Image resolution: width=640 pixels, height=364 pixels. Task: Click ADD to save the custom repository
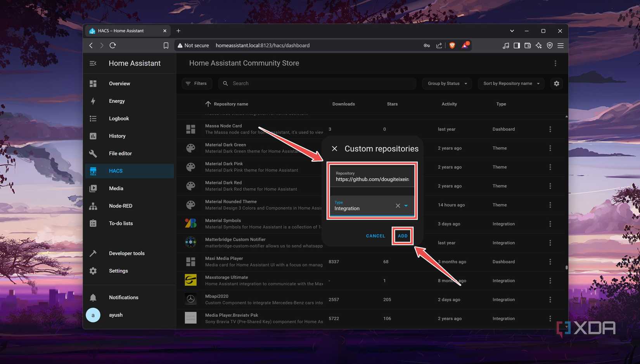[x=402, y=236]
